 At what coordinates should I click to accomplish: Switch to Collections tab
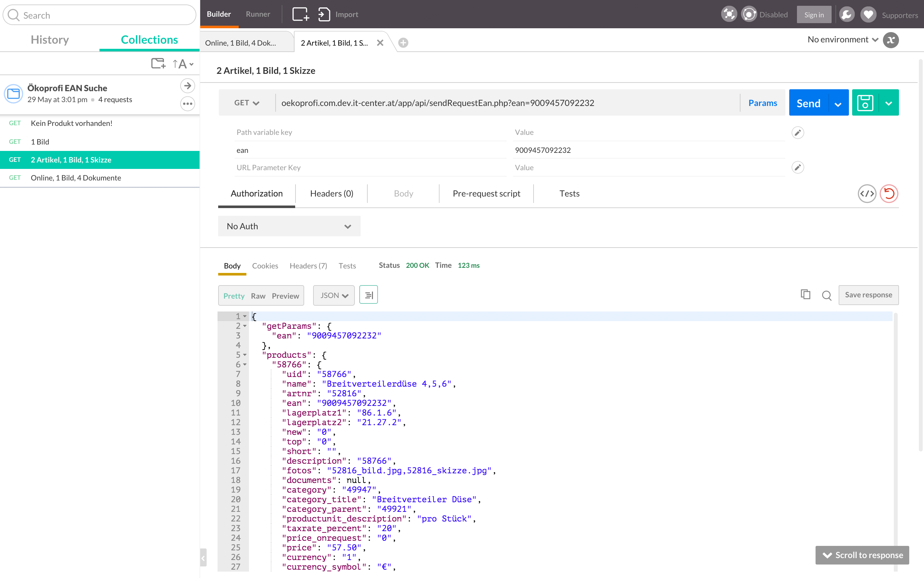[149, 39]
